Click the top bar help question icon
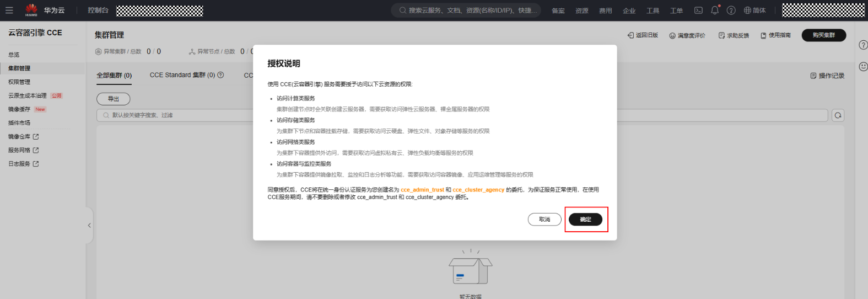The width and height of the screenshot is (868, 299). tap(731, 10)
